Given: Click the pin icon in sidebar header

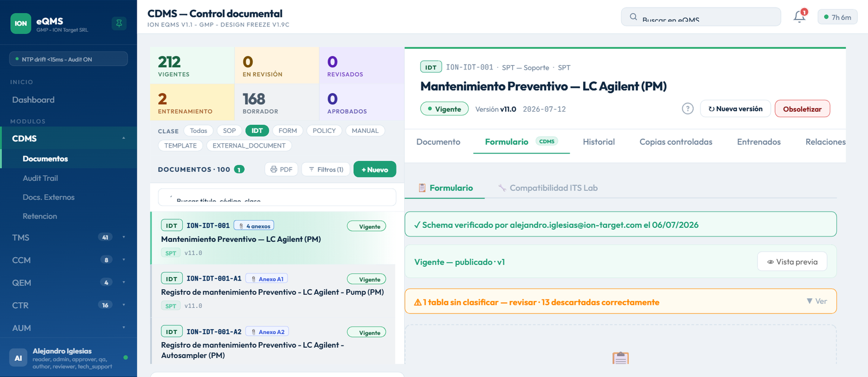Looking at the screenshot, I should click(x=119, y=23).
